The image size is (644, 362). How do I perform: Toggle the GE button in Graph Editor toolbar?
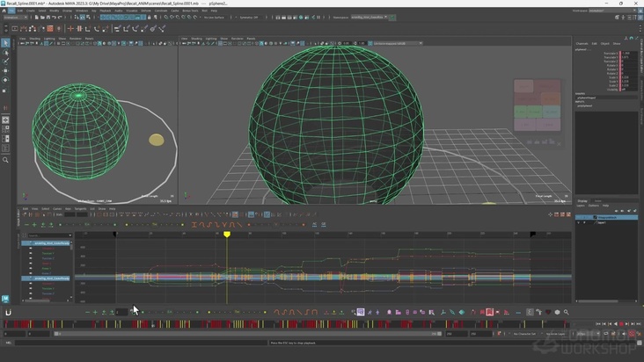tap(324, 224)
